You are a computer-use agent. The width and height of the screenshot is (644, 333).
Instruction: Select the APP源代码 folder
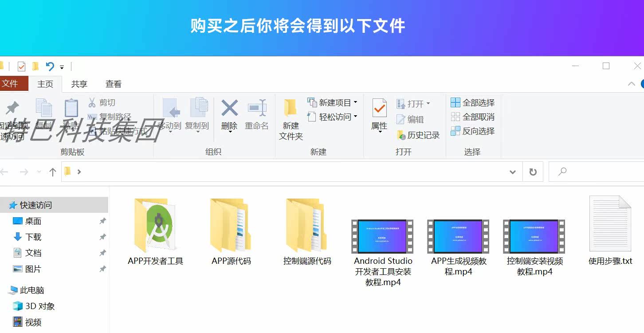pyautogui.click(x=231, y=232)
